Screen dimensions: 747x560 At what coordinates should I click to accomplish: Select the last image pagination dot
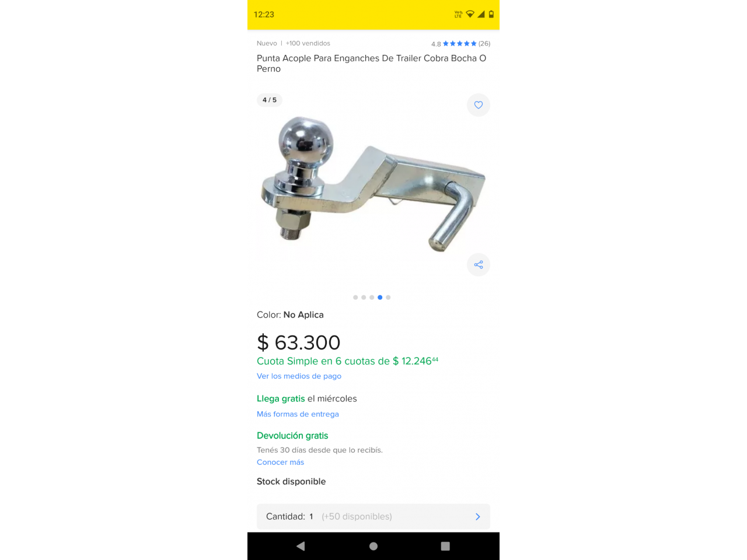(x=388, y=297)
